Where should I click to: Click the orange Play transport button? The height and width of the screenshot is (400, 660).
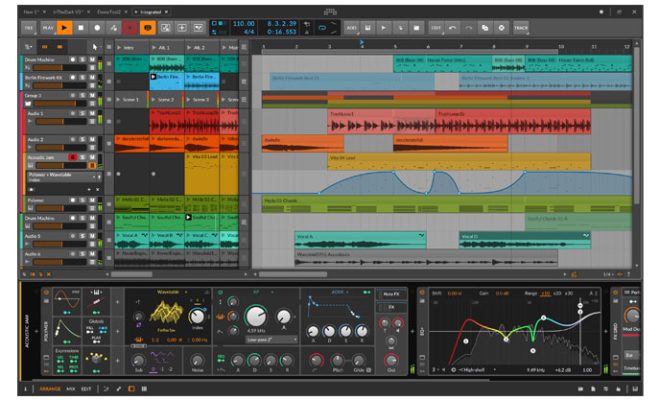(x=64, y=28)
